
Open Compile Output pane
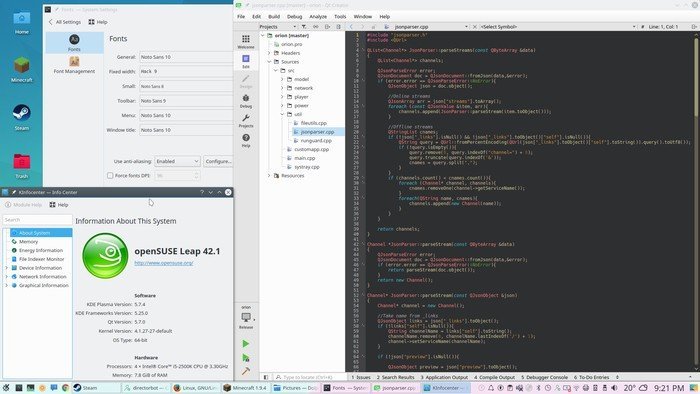coord(494,377)
